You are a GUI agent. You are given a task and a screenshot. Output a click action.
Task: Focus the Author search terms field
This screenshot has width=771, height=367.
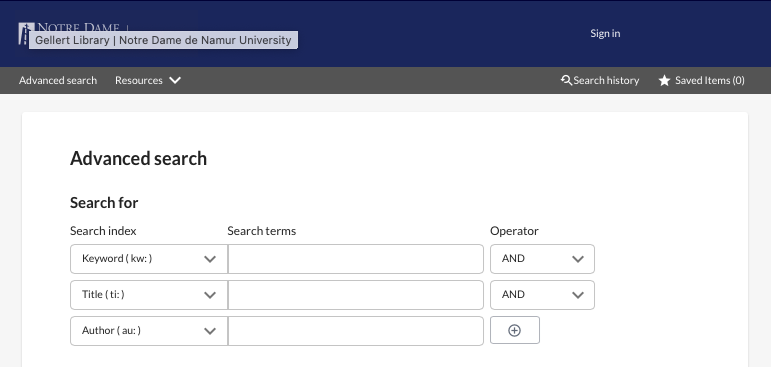coord(356,331)
